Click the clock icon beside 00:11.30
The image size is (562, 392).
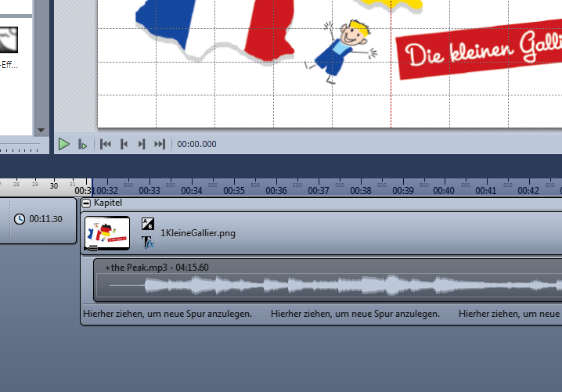point(20,219)
